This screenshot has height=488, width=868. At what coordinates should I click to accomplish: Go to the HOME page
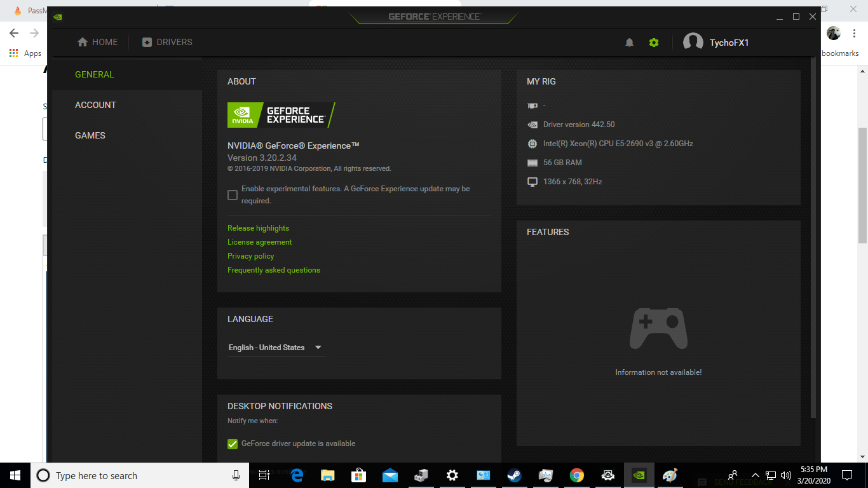(98, 42)
